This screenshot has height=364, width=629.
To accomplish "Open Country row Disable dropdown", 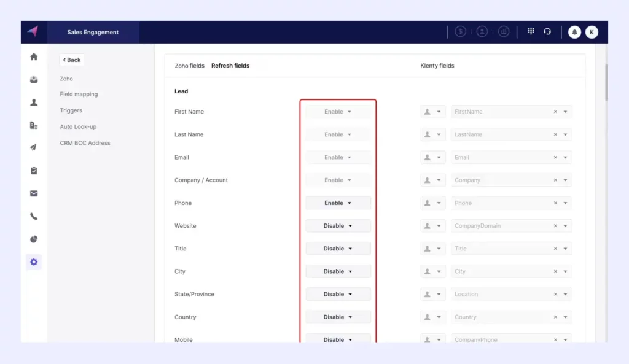I will 338,317.
